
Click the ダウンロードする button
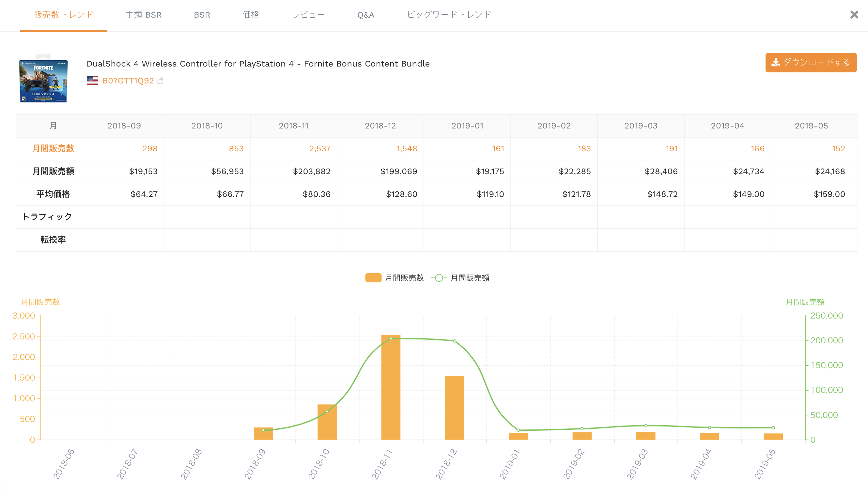(x=811, y=62)
